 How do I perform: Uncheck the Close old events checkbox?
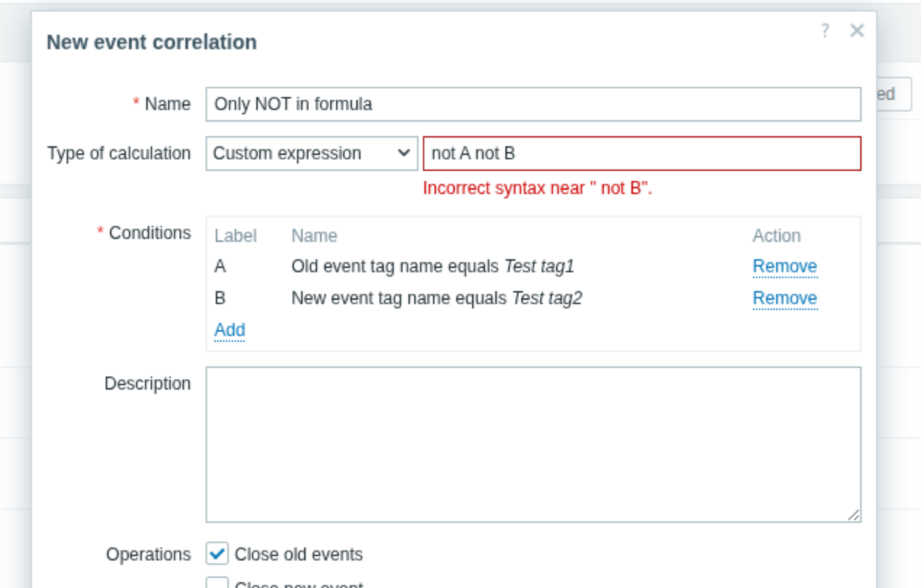point(217,554)
